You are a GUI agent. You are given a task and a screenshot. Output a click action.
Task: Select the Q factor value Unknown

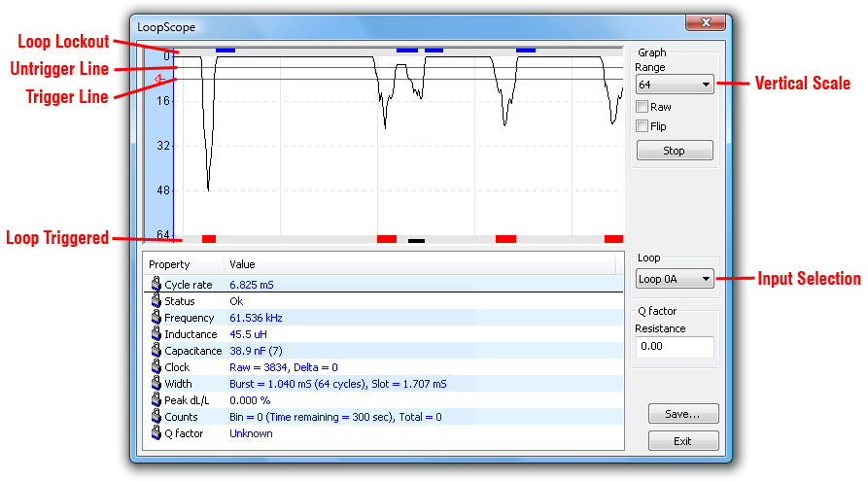pyautogui.click(x=251, y=434)
